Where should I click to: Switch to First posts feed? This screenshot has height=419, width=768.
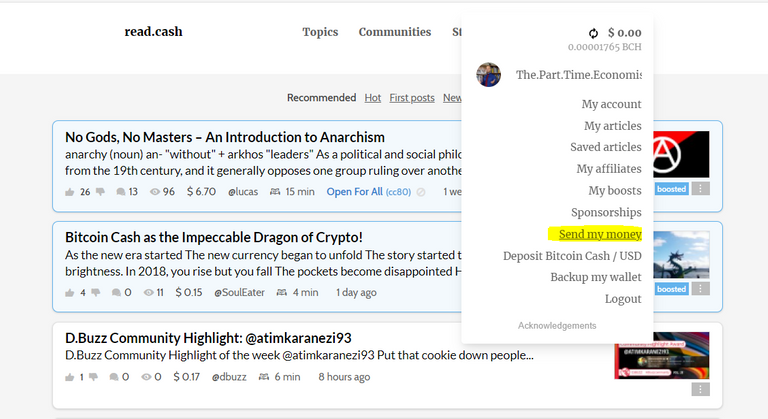point(412,98)
